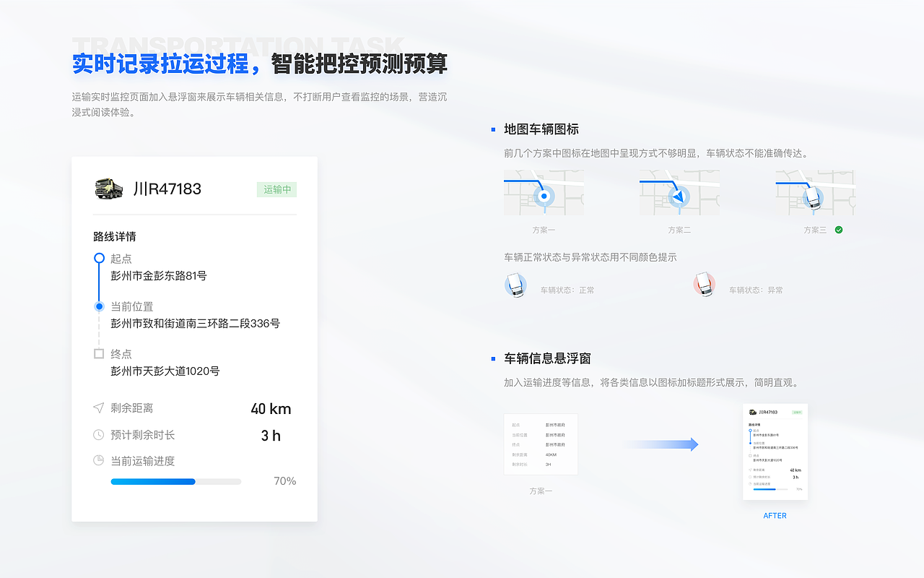
Task: Click the white truck marker in 方案三 map
Action: [814, 197]
